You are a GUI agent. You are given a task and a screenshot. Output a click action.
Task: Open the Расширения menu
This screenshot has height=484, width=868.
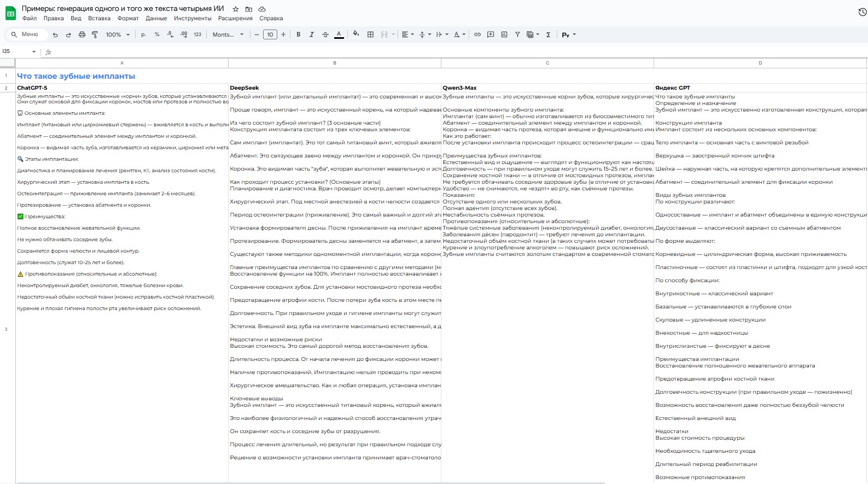[x=235, y=18]
